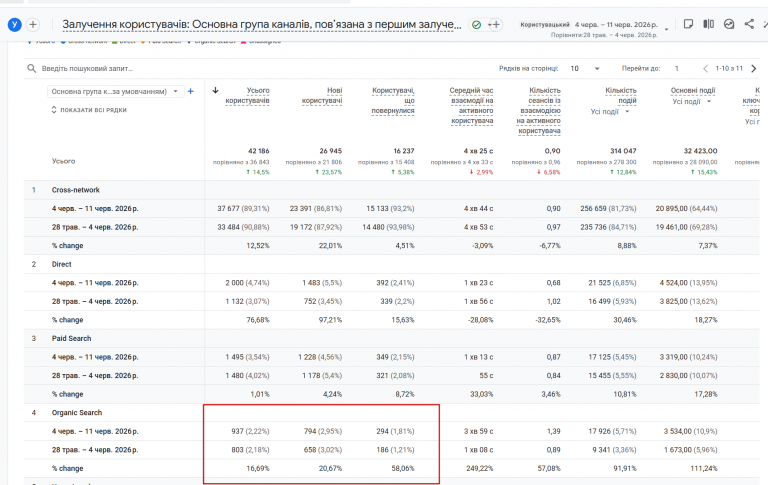Open the Усі події dropdown under Основні події
This screenshot has height=485, width=768.
tap(691, 101)
